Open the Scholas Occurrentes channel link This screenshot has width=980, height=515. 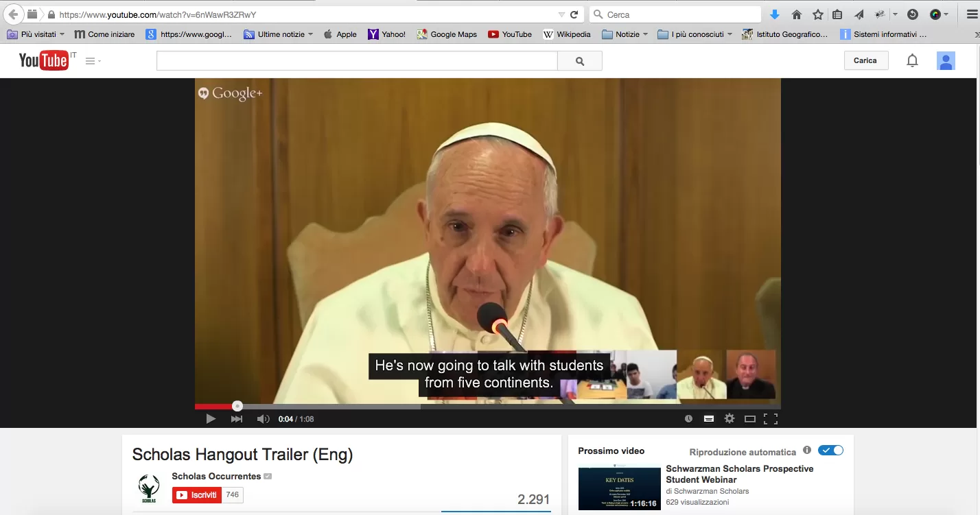click(x=216, y=477)
